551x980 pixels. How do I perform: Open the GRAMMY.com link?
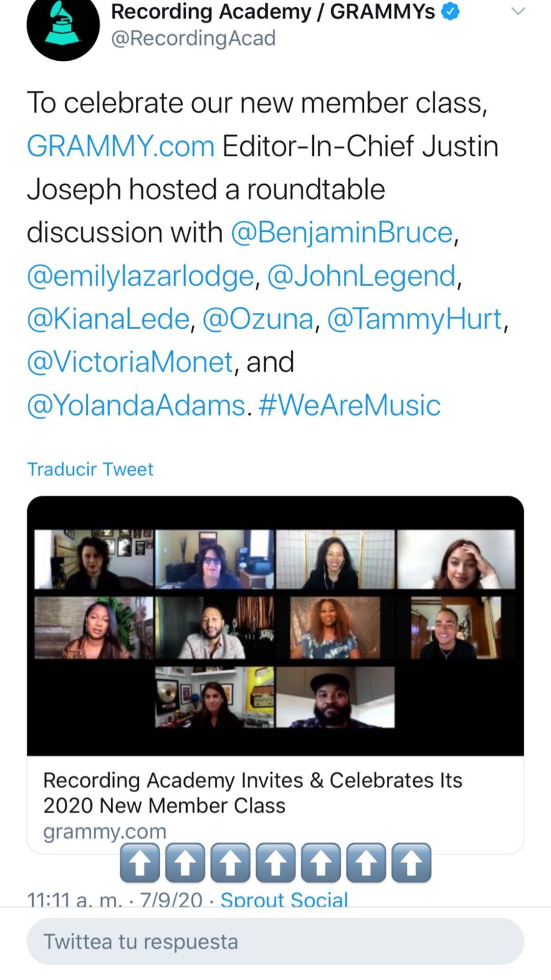tap(120, 146)
